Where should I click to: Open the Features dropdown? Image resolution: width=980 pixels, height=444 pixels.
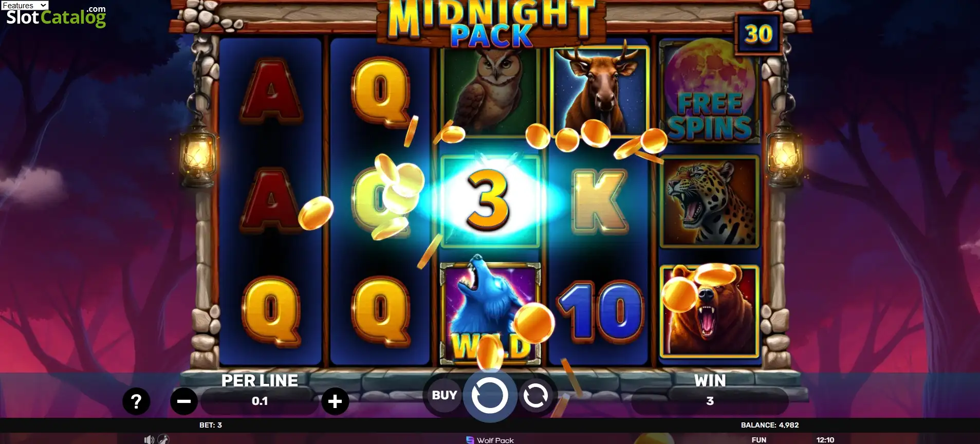click(x=25, y=5)
